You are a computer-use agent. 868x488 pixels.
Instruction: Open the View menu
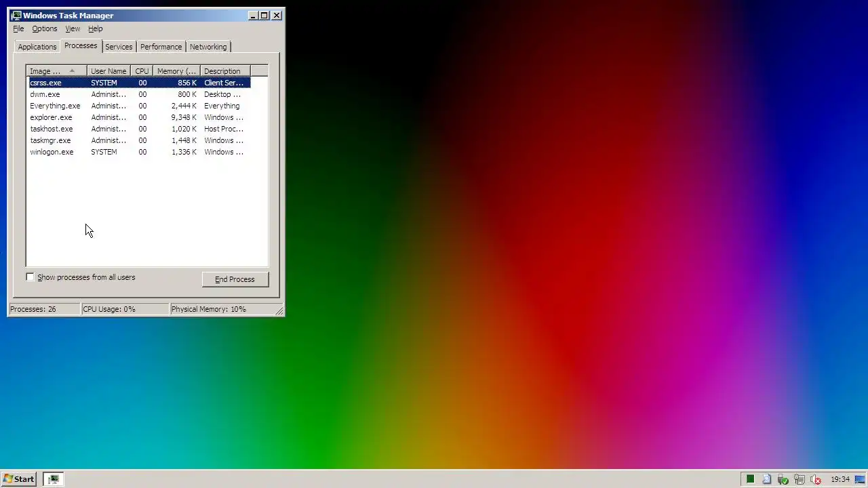click(73, 28)
